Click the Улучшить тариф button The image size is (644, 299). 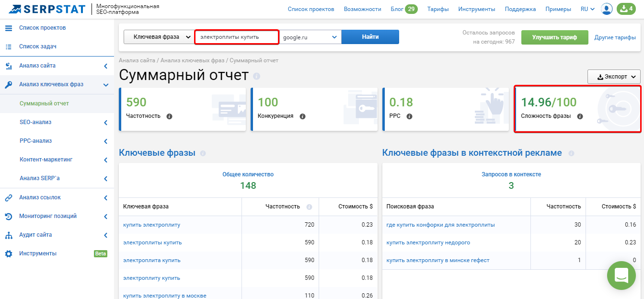pos(554,37)
